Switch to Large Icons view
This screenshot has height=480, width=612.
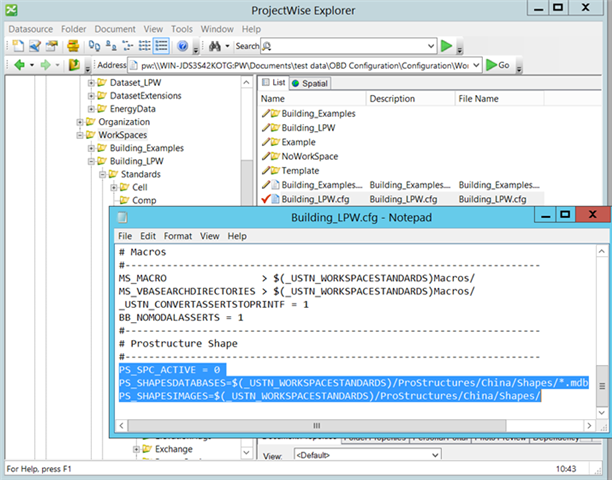[94, 46]
